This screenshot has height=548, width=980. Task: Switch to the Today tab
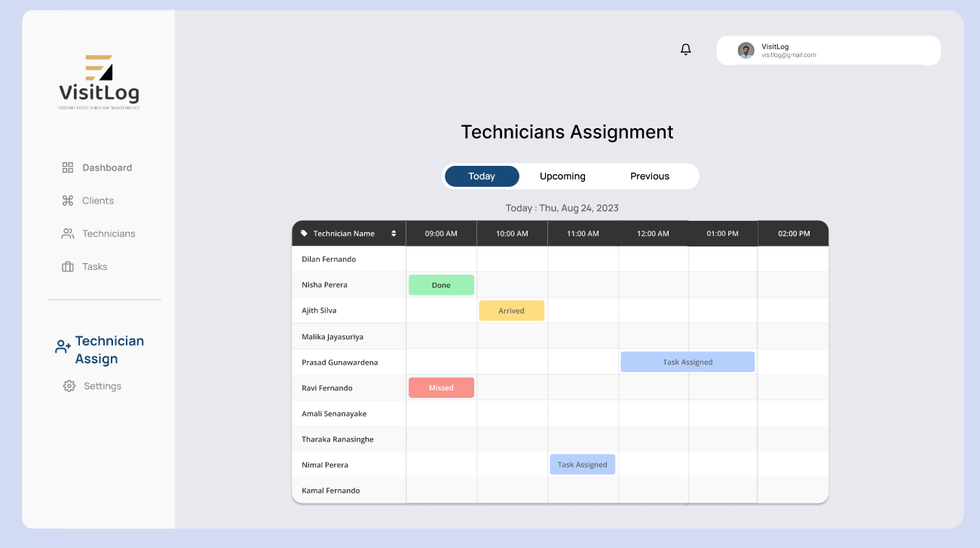pyautogui.click(x=482, y=176)
